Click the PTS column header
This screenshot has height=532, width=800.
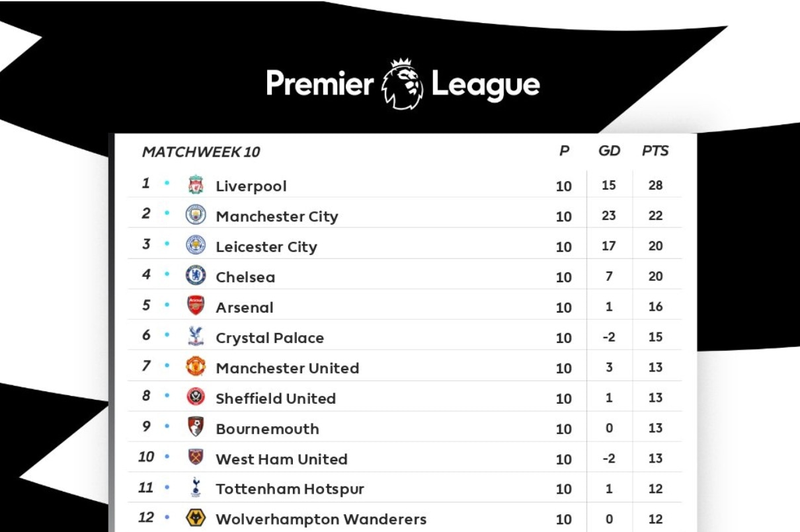tap(655, 151)
